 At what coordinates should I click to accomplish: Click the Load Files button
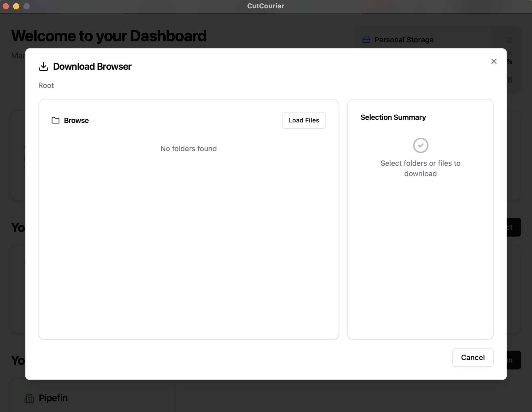pos(304,120)
